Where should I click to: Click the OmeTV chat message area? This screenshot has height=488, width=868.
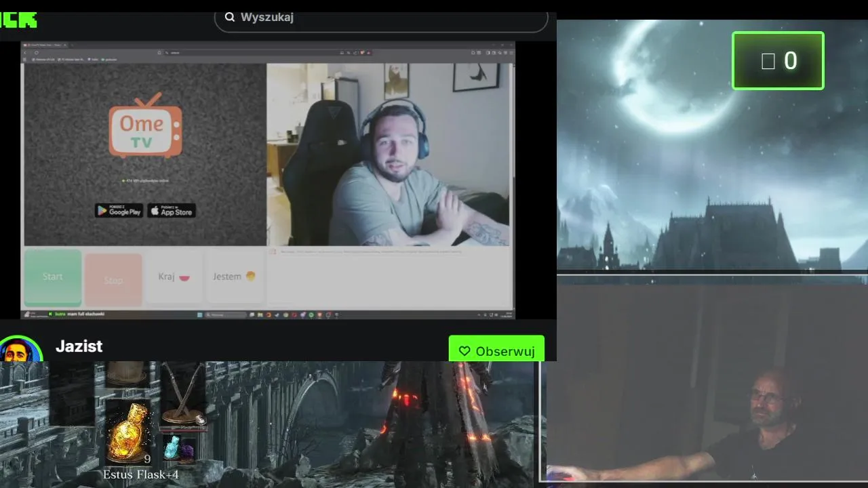[389, 278]
